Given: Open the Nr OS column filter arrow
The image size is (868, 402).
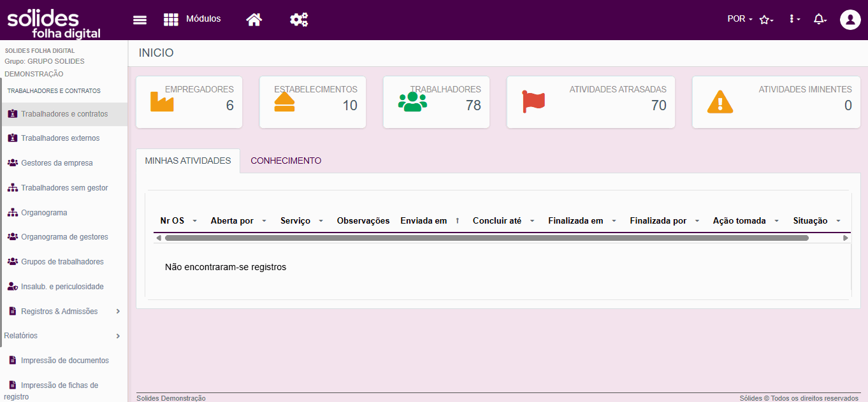Looking at the screenshot, I should (194, 221).
